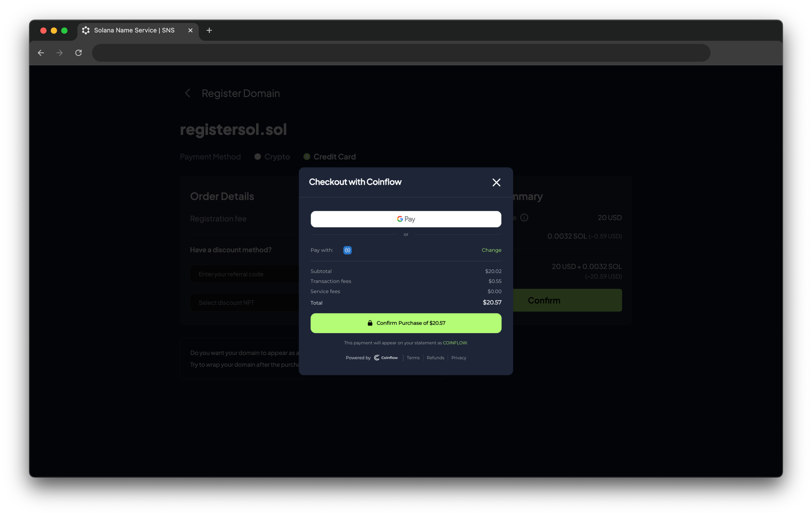Open the Privacy link
The width and height of the screenshot is (812, 516).
458,358
